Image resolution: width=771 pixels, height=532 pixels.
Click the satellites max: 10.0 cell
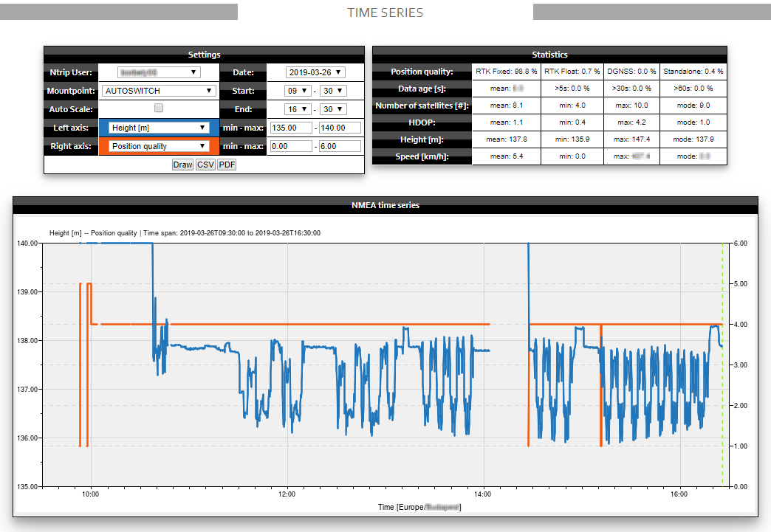point(631,105)
